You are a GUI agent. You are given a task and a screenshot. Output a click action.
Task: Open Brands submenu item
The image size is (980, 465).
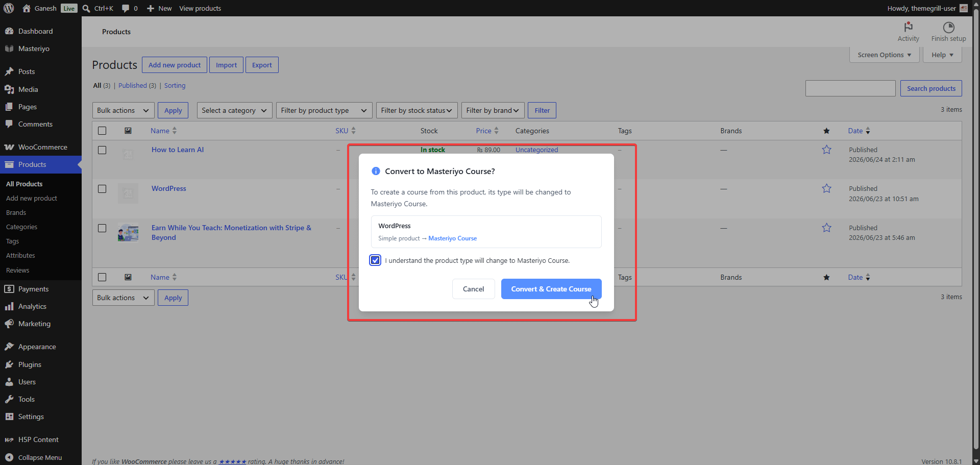16,212
